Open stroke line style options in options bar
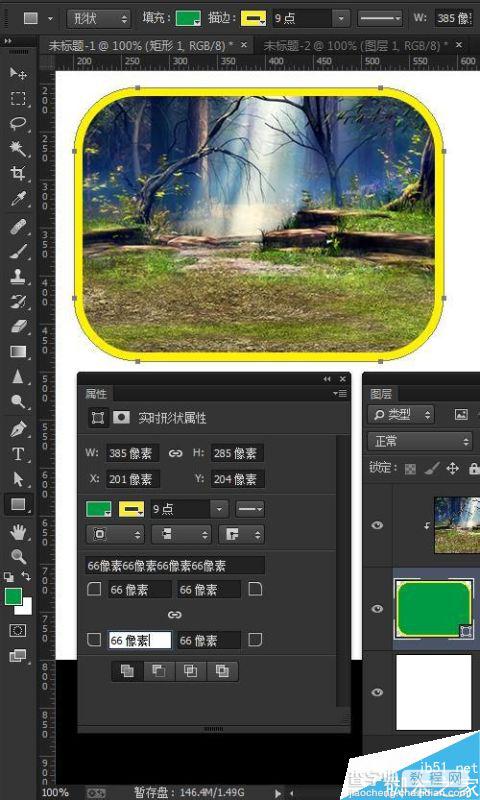This screenshot has height=800, width=480. coord(381,19)
